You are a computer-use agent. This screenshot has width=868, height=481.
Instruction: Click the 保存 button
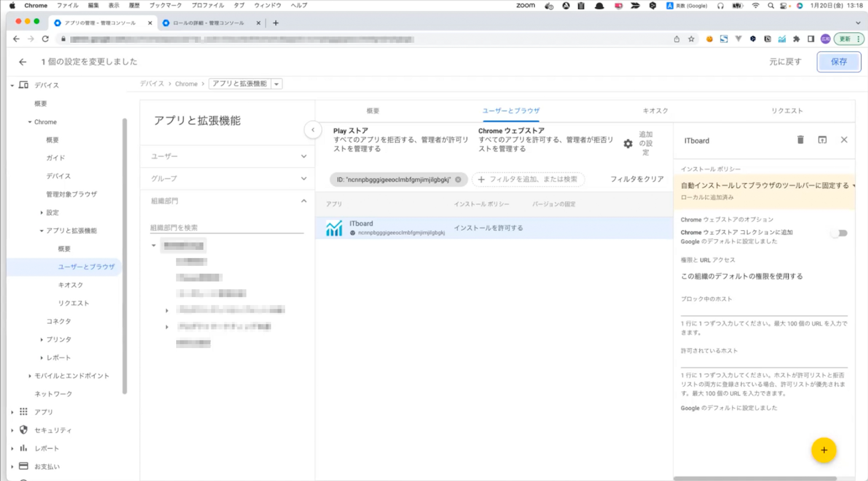coord(838,62)
